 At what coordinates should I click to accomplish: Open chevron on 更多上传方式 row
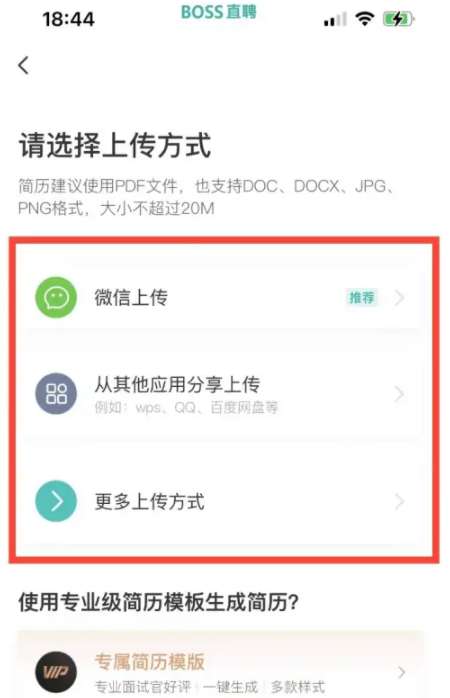(399, 501)
